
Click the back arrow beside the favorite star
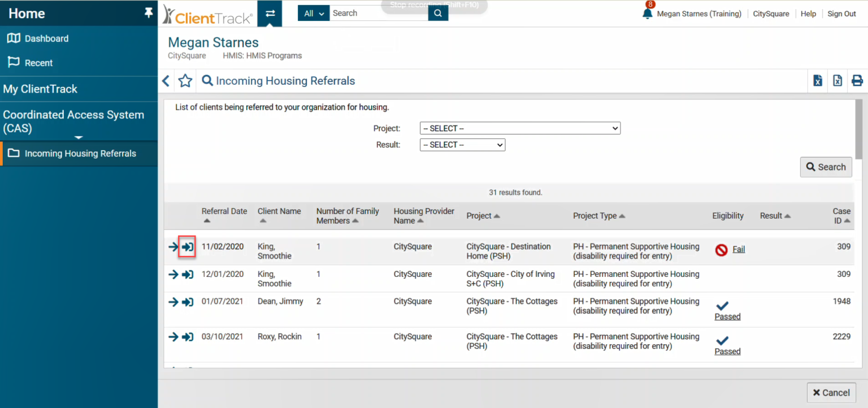click(166, 81)
